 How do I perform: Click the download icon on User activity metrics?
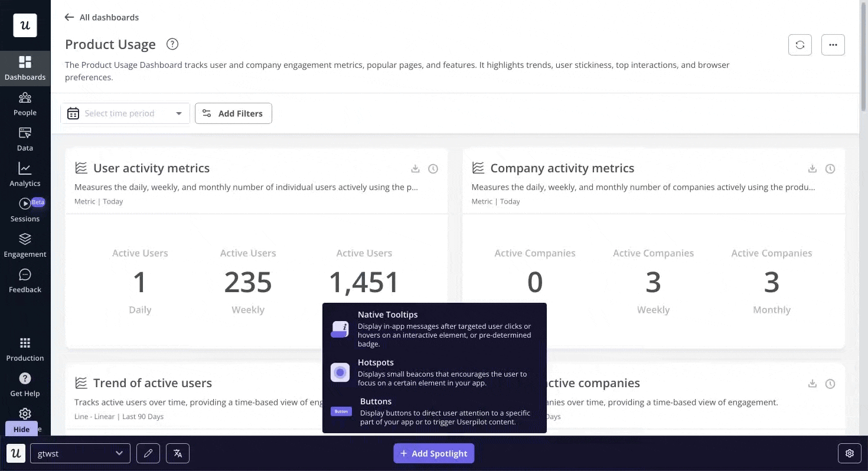click(x=415, y=169)
